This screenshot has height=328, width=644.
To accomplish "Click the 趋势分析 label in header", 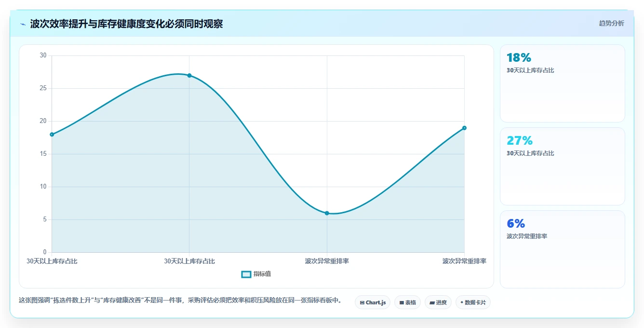I will click(x=611, y=23).
